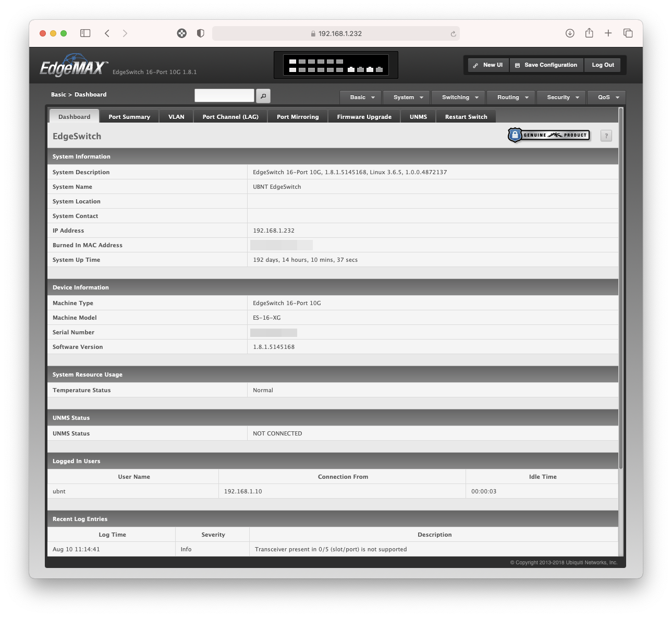Expand the Switching dropdown menu

pyautogui.click(x=459, y=98)
